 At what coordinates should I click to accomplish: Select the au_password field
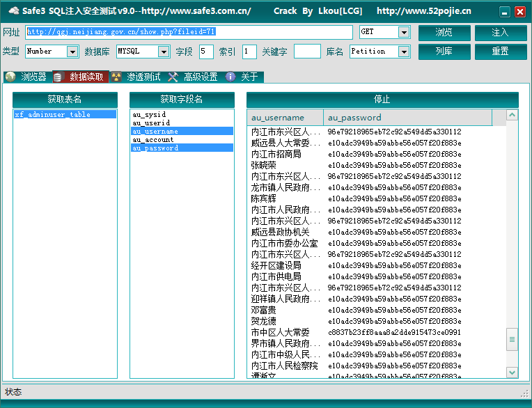coord(182,148)
